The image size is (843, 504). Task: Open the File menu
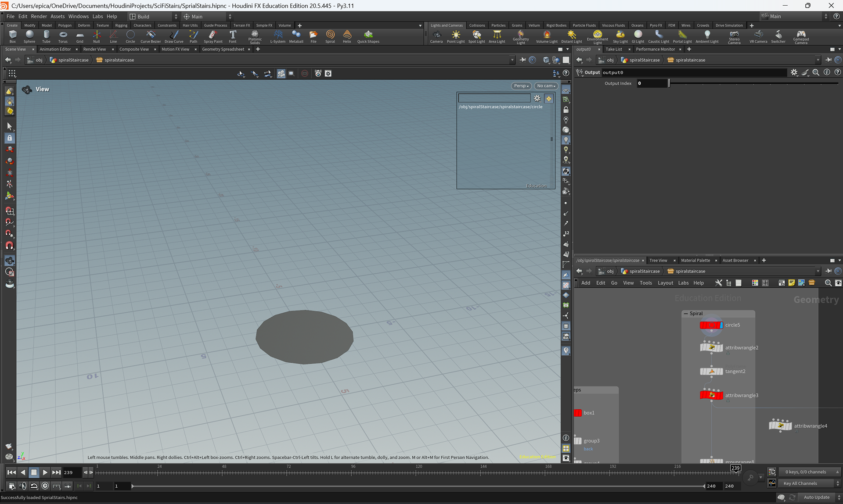pyautogui.click(x=11, y=16)
